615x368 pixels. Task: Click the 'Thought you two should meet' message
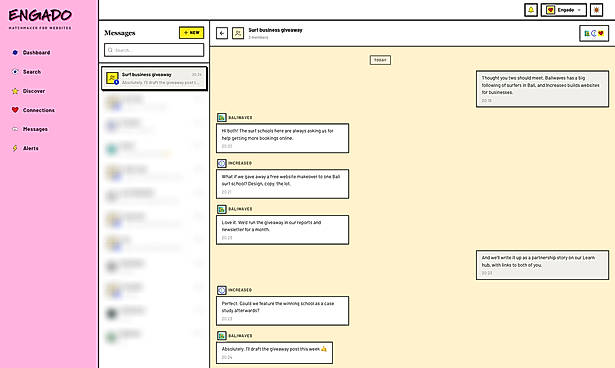pyautogui.click(x=542, y=89)
